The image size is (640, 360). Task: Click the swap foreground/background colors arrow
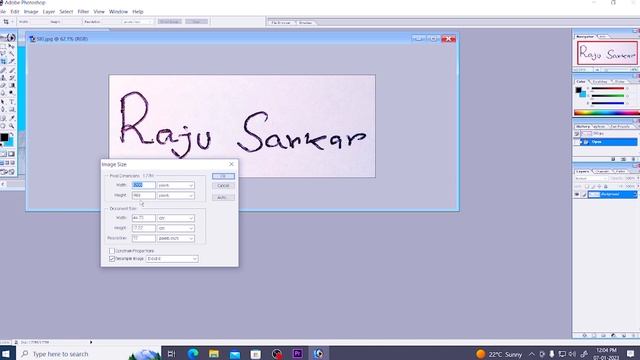[11, 133]
